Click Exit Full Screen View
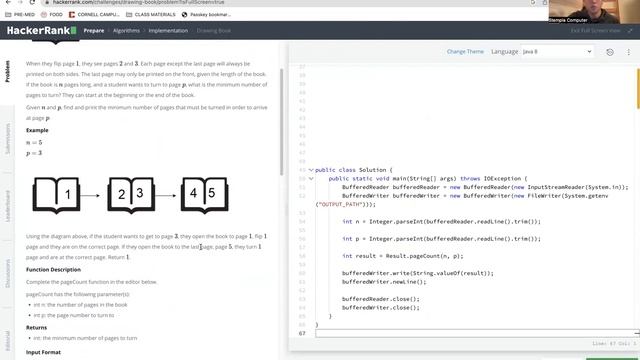Image resolution: width=640 pixels, height=360 pixels. 596,31
